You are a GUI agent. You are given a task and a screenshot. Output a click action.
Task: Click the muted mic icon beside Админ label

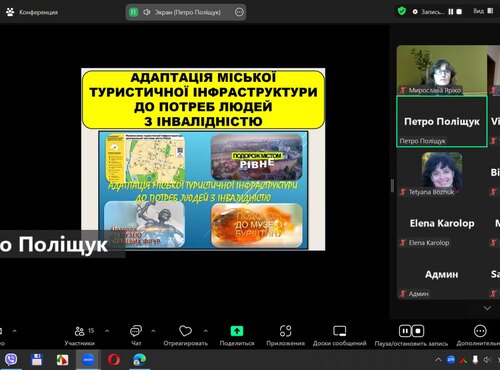pos(403,294)
